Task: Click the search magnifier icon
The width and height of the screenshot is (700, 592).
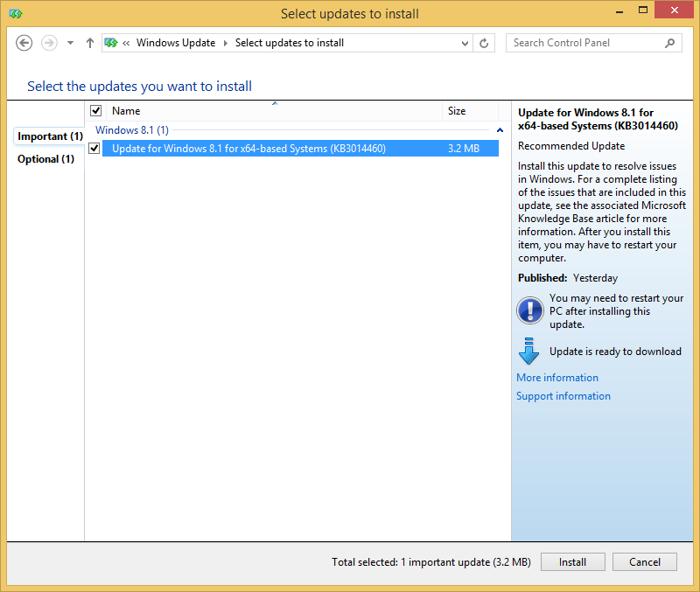Action: pos(669,42)
